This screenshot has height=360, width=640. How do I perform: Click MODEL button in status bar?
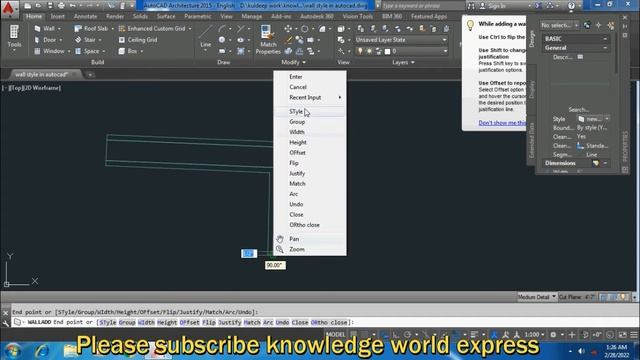click(336, 335)
